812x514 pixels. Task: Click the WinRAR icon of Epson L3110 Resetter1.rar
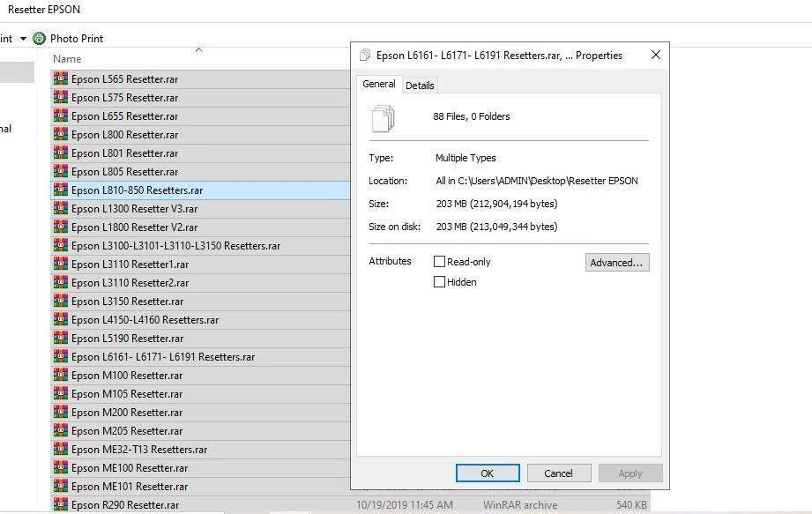[61, 264]
